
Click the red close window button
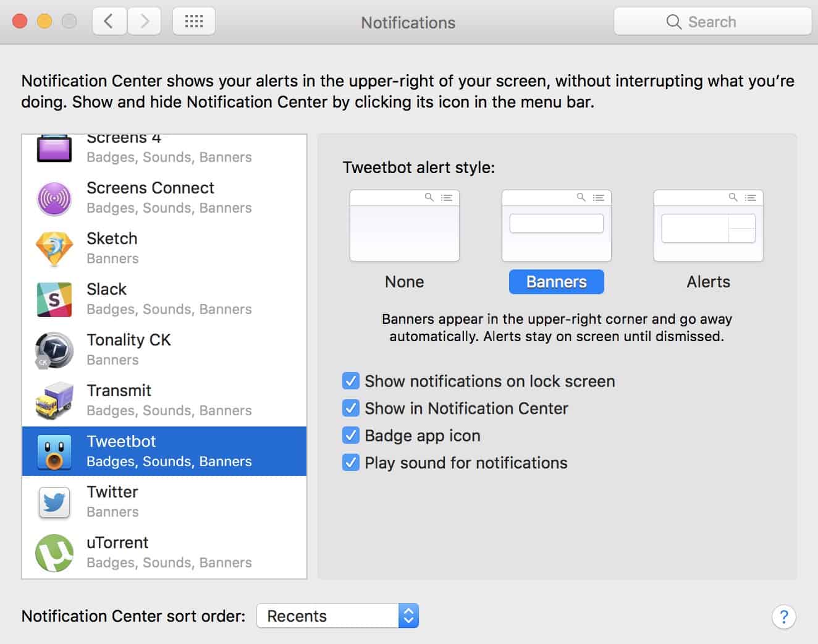(20, 22)
